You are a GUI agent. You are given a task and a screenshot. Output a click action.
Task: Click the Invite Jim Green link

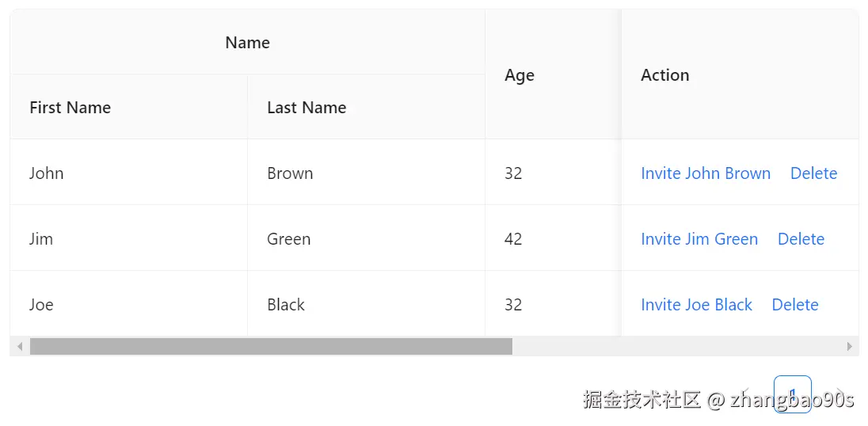pos(699,239)
